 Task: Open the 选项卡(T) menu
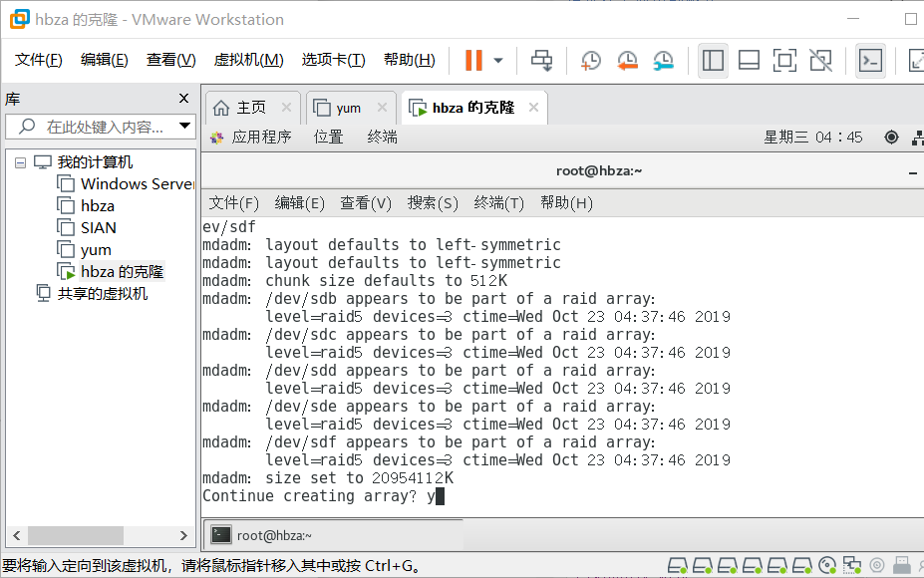click(x=334, y=60)
